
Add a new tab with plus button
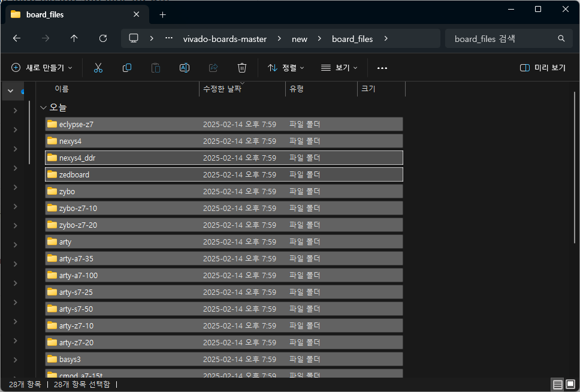(x=162, y=15)
